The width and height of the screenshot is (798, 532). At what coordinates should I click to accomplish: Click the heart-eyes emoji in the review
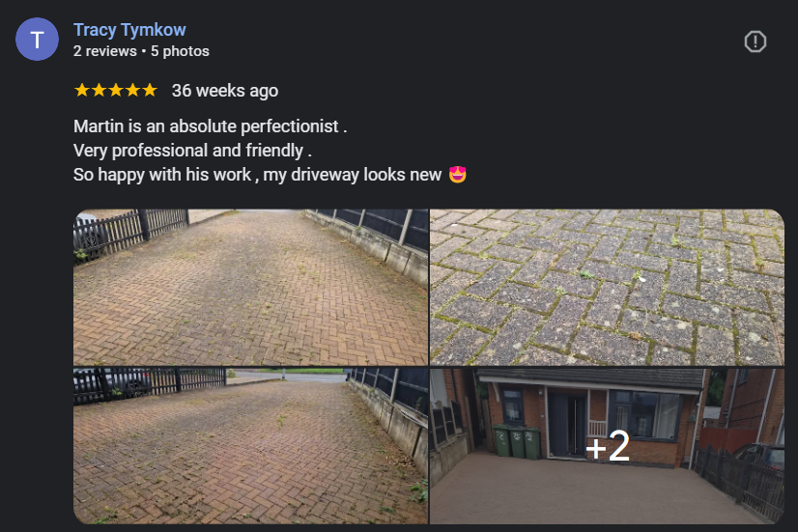457,175
